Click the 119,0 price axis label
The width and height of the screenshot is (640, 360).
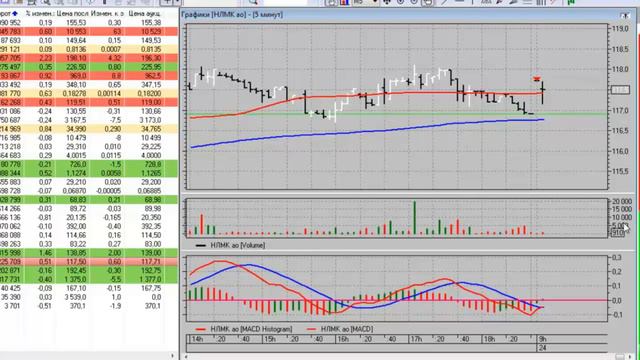click(620, 29)
